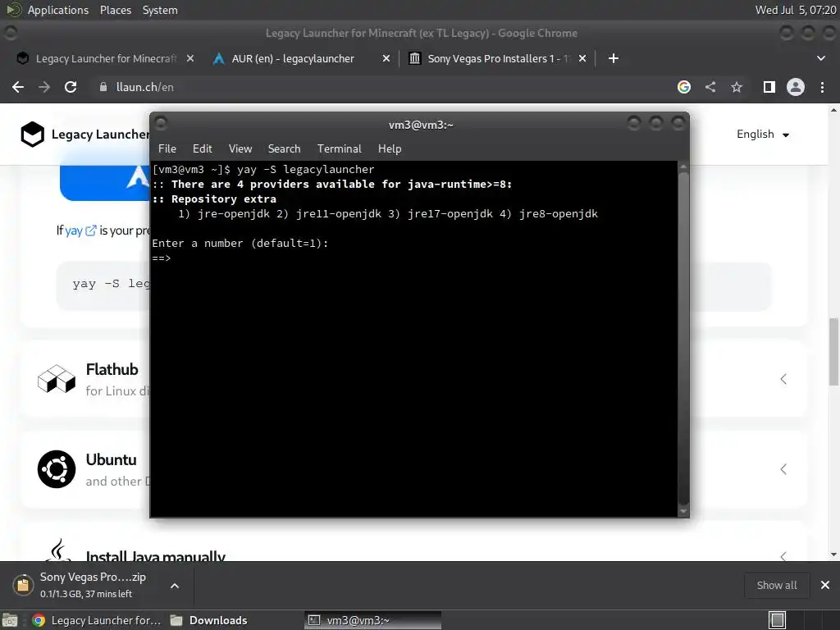Click the Java logo icon
Screen dimensions: 840x630
click(x=58, y=550)
